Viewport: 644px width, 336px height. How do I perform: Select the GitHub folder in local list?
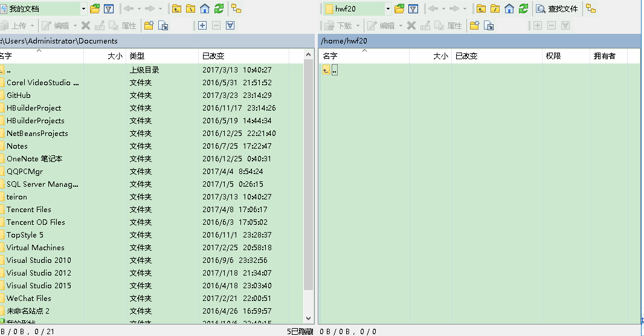pyautogui.click(x=19, y=95)
